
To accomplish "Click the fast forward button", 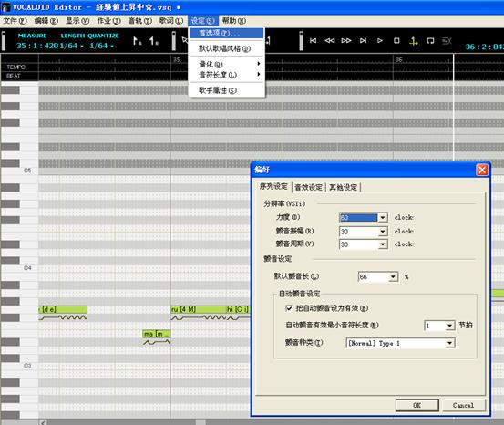I will 346,40.
